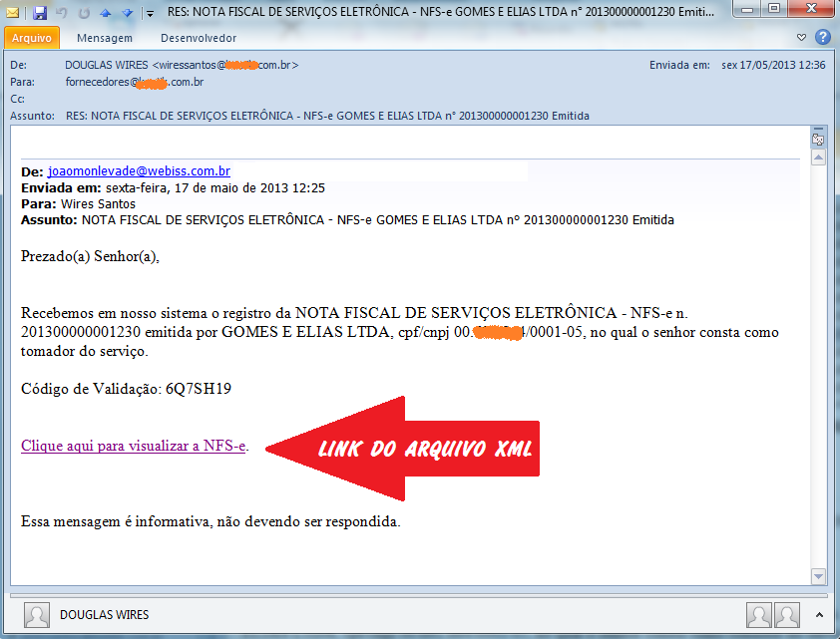The height and width of the screenshot is (639, 840).
Task: Click the envelope icon in the title bar
Action: (x=12, y=12)
